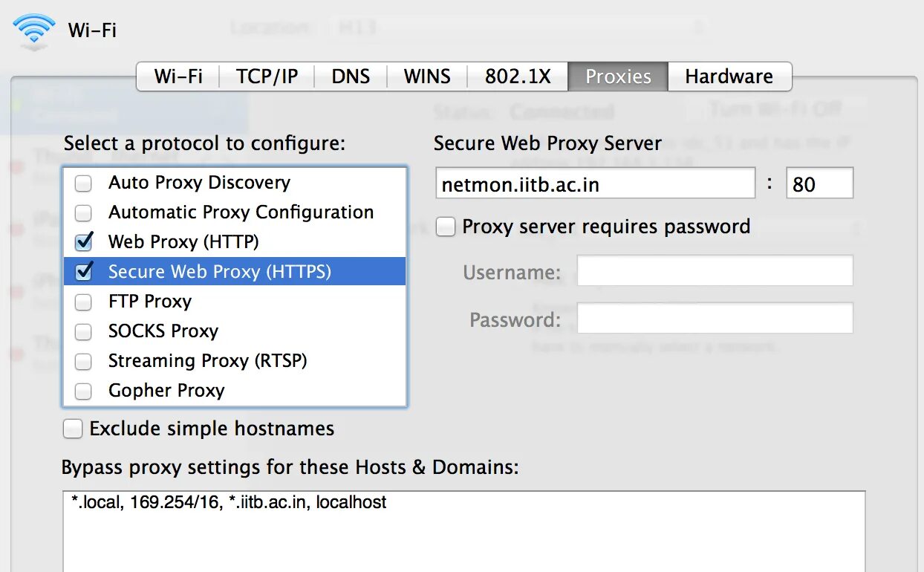Select the 802.1X tab
The width and height of the screenshot is (924, 572).
tap(518, 77)
